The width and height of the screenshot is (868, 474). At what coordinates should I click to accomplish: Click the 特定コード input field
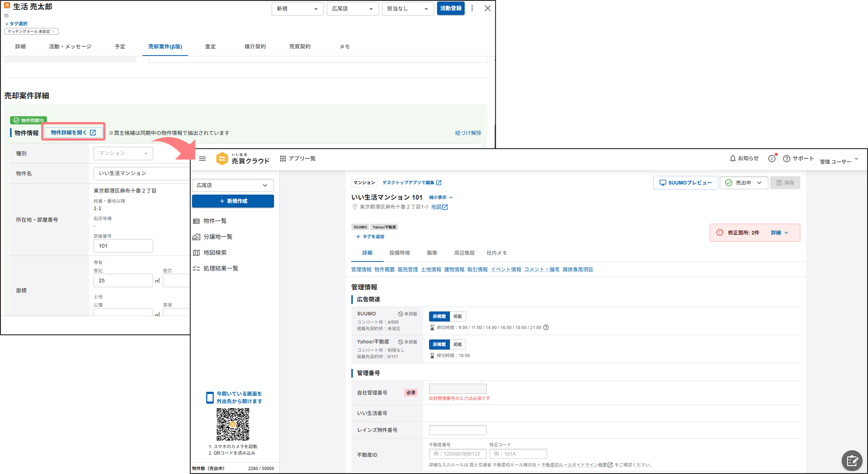[x=518, y=454]
